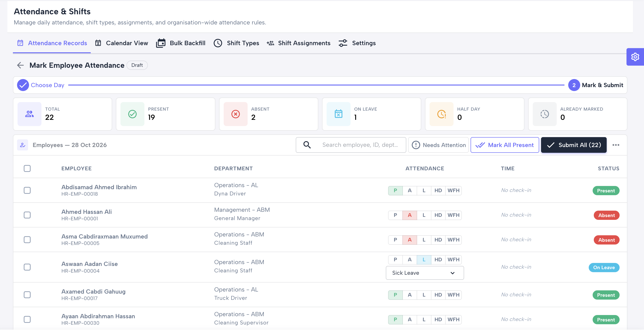The height and width of the screenshot is (330, 644).
Task: Click the Mark All Present button
Action: click(x=504, y=145)
